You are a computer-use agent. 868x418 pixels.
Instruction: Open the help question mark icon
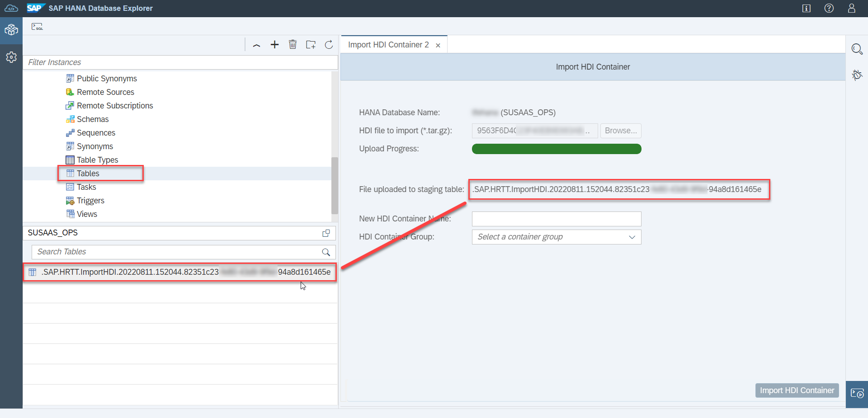click(829, 8)
